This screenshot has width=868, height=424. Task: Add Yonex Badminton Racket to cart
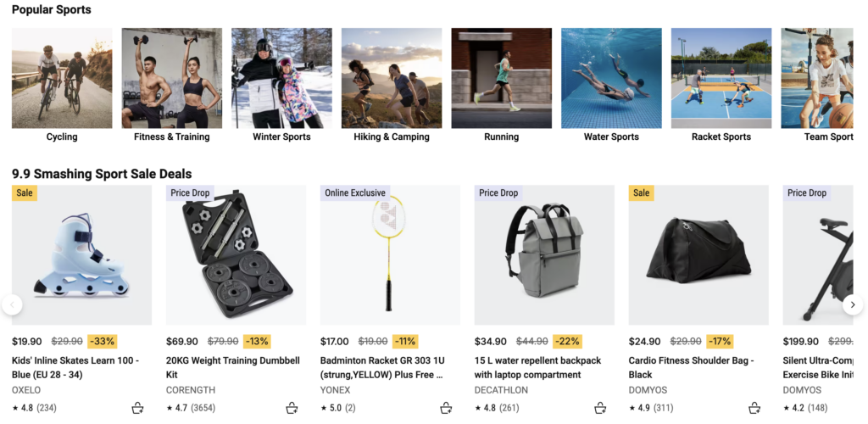click(447, 408)
